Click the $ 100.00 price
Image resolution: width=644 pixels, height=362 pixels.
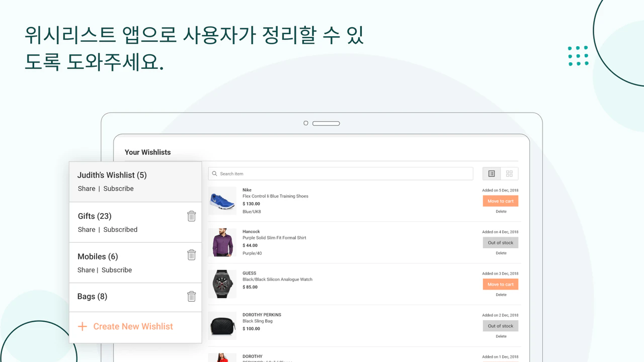(251, 329)
